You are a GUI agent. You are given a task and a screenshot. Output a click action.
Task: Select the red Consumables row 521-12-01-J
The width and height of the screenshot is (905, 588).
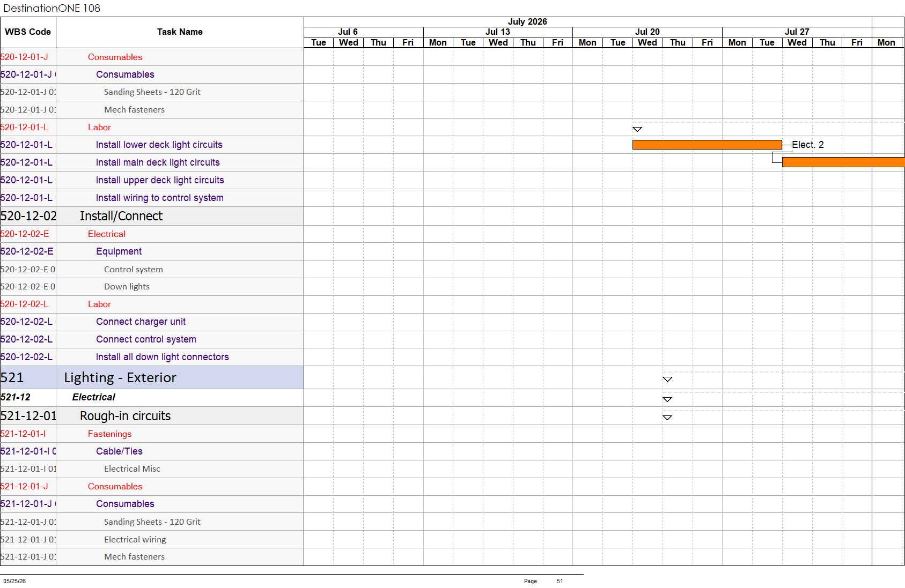(x=152, y=487)
